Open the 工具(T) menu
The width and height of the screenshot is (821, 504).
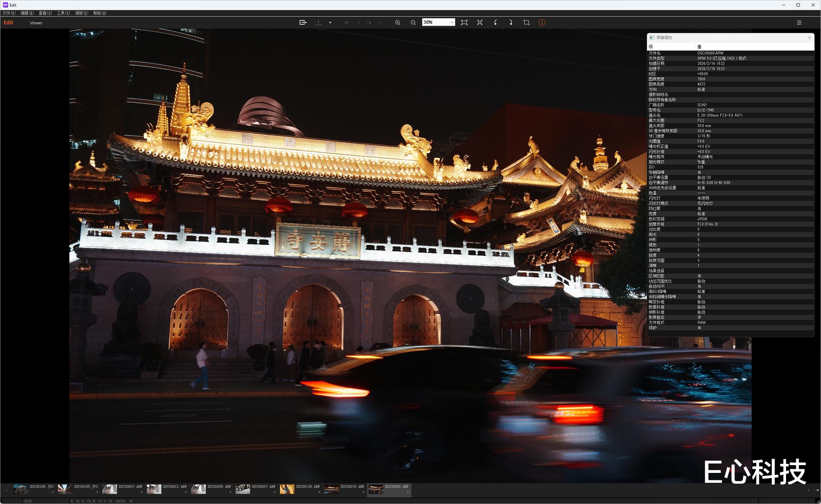click(63, 13)
